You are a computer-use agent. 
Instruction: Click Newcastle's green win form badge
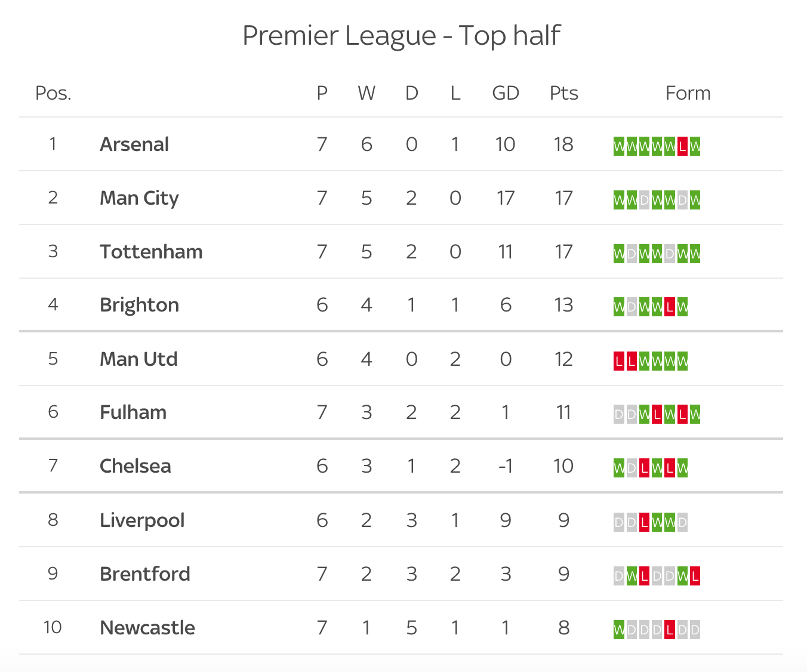click(x=619, y=630)
